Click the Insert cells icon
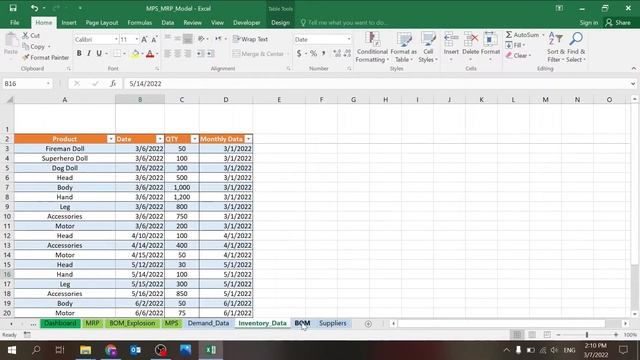The width and height of the screenshot is (640, 360). point(451,40)
